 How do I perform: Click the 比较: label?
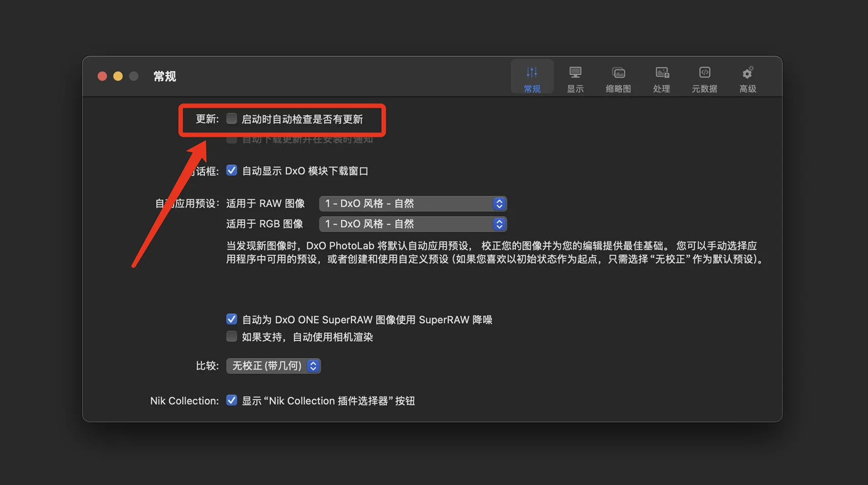(207, 366)
